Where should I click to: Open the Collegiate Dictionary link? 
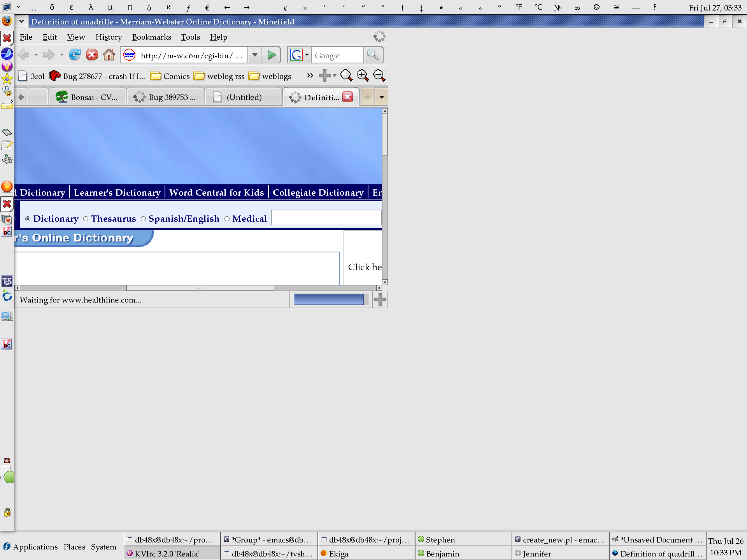[318, 192]
